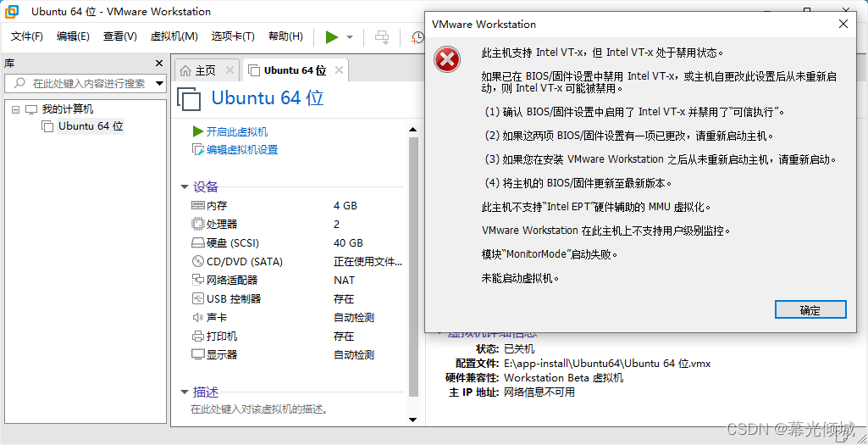This screenshot has height=445, width=868.
Task: Click the 打印机 printer icon
Action: click(198, 337)
